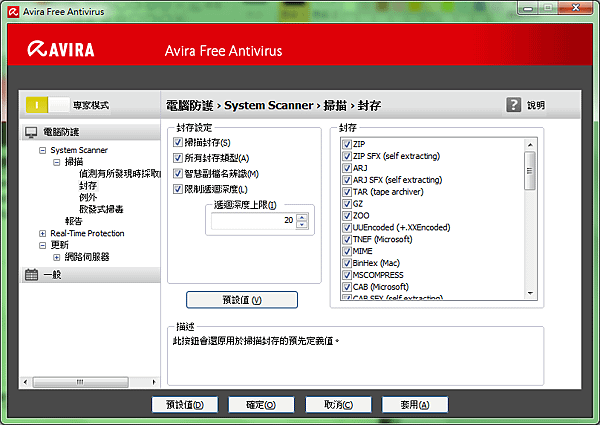Select 偵測有所發現時採取 tree item
The height and width of the screenshot is (425, 600).
click(x=120, y=174)
